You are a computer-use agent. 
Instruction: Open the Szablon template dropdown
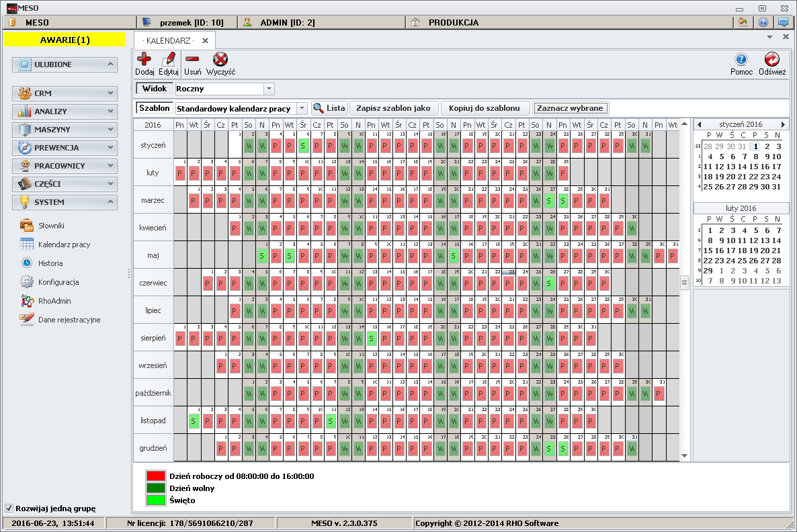point(302,108)
